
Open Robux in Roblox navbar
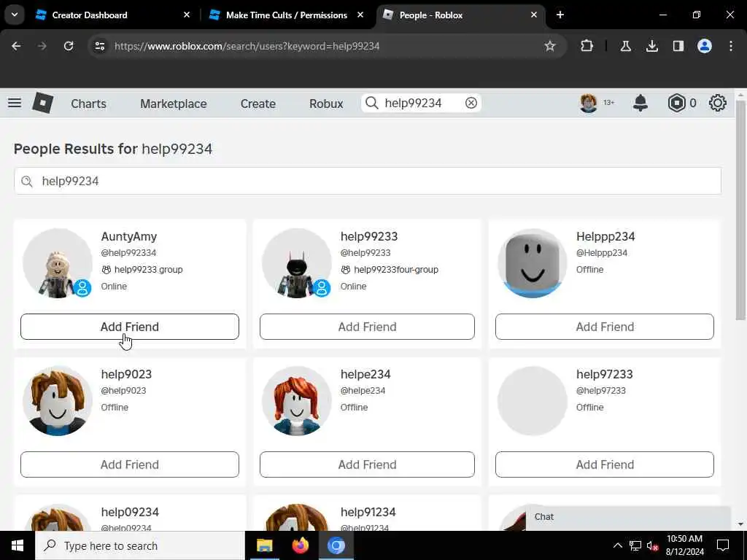point(326,104)
